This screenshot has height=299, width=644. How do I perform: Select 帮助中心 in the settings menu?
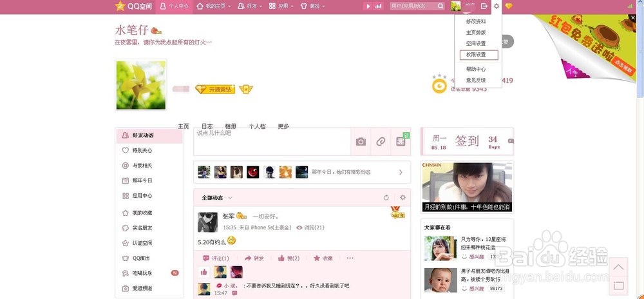coord(476,70)
